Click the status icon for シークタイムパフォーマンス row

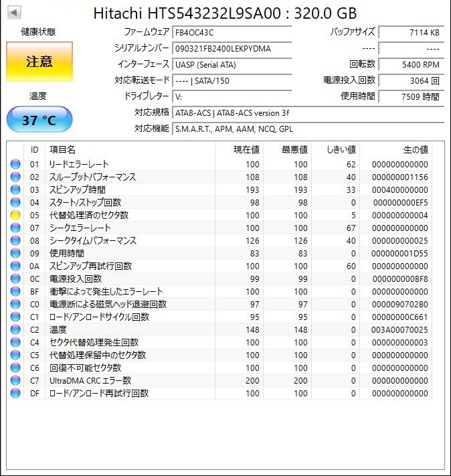pos(15,240)
